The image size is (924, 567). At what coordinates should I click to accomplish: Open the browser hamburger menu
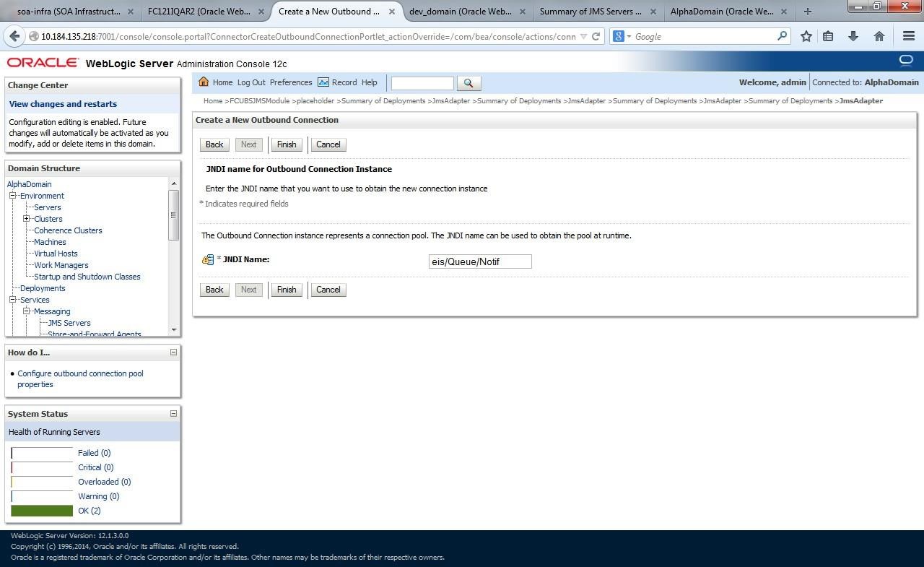point(909,36)
